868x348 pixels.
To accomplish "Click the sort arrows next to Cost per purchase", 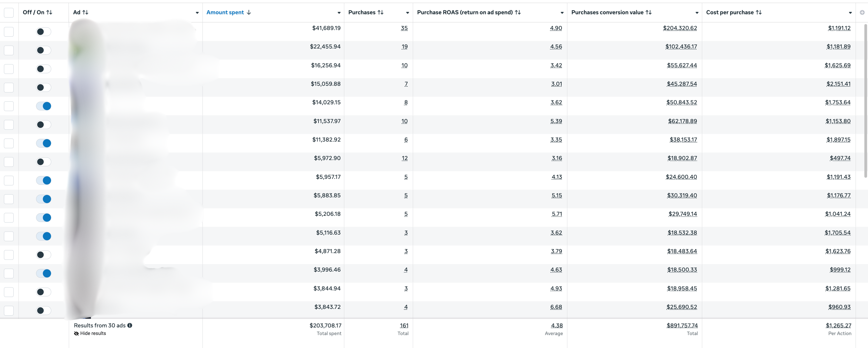I will coord(759,12).
